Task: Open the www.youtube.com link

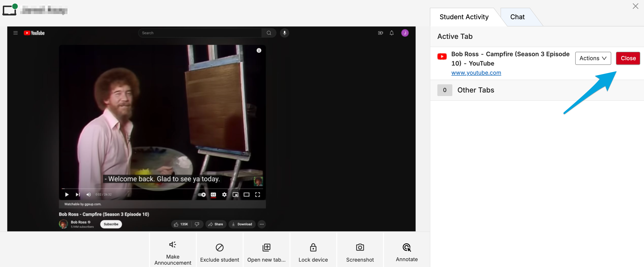Action: tap(476, 73)
